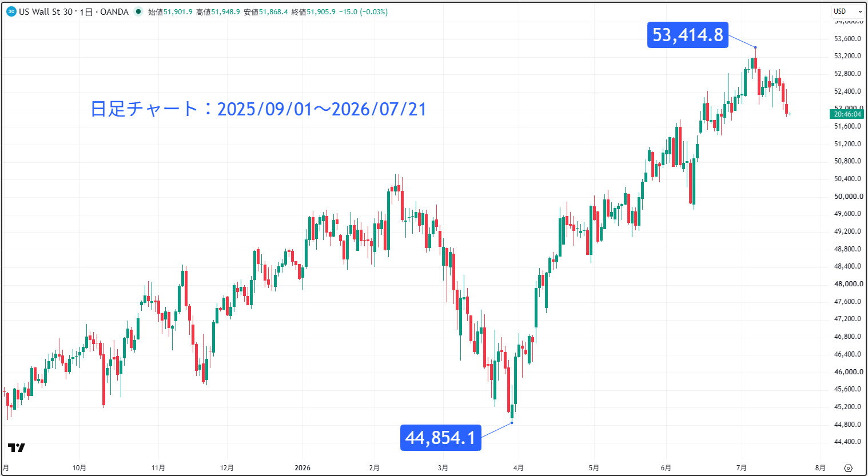Click the 2026 label on time axis
The image size is (868, 476).
click(302, 468)
